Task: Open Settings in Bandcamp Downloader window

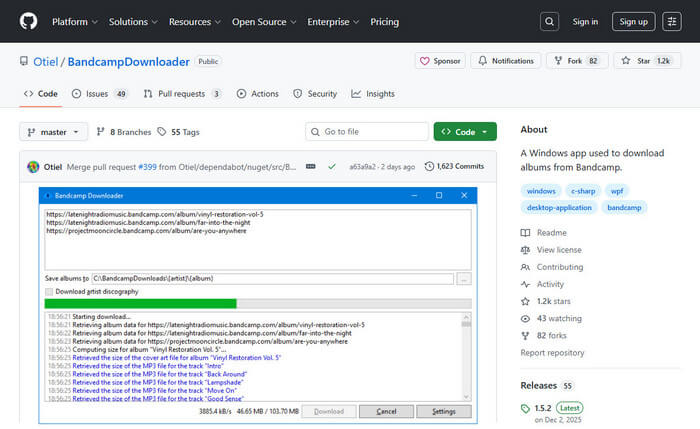Action: click(444, 412)
